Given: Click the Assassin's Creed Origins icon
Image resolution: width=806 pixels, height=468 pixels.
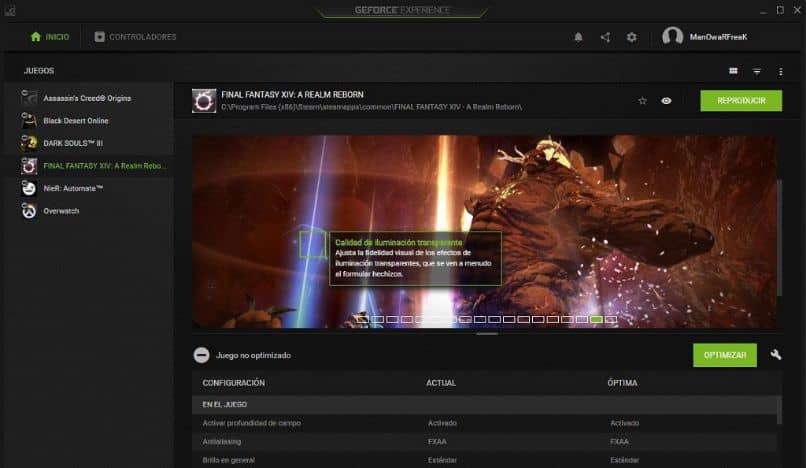Looking at the screenshot, I should 29,98.
